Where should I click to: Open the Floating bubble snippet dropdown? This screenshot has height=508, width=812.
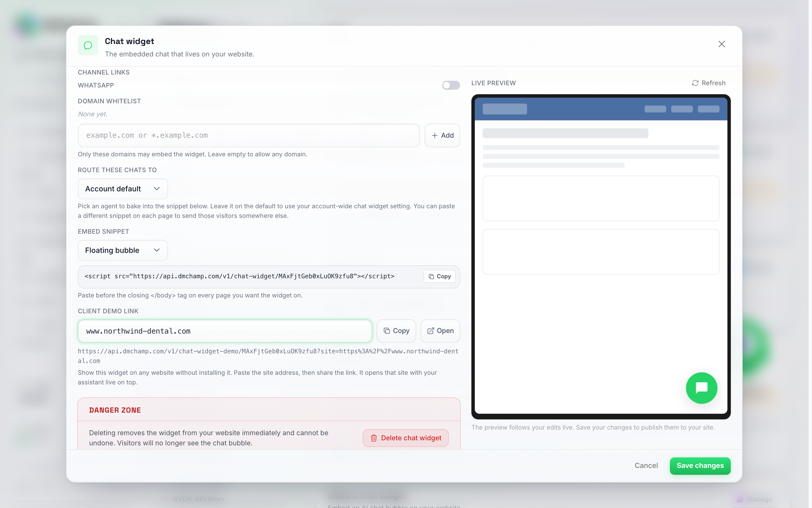123,250
